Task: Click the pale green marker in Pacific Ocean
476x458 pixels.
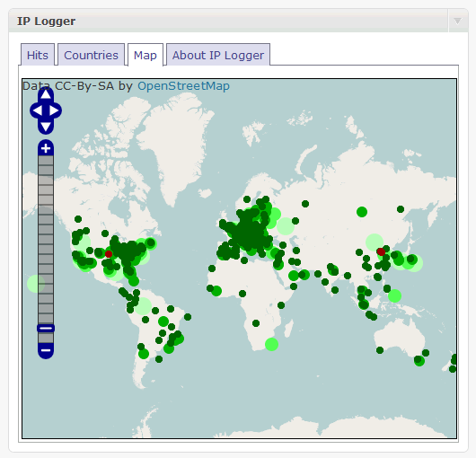Action: click(36, 284)
